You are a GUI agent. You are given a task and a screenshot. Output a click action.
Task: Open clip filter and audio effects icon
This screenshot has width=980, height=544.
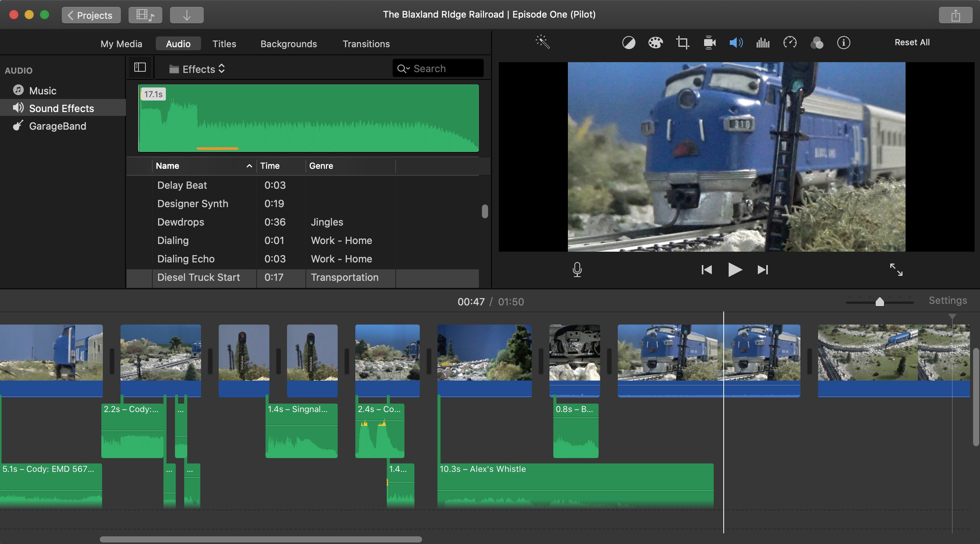[x=817, y=43]
